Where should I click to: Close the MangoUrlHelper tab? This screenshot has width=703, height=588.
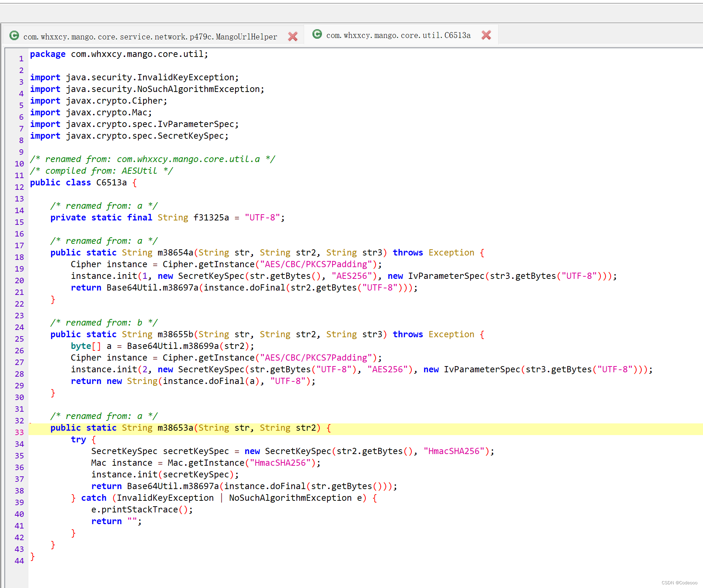tap(292, 36)
